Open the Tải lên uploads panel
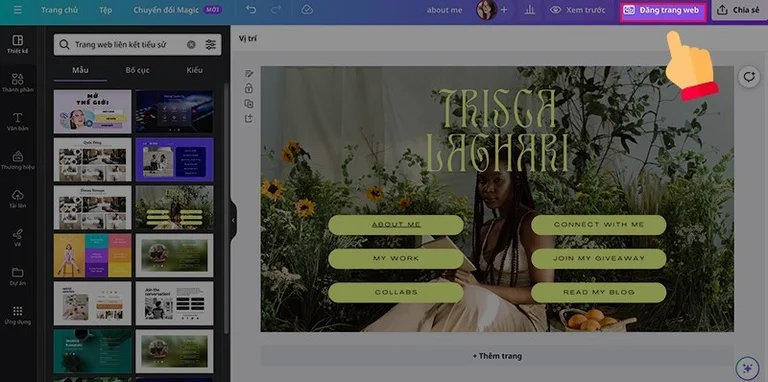 [18, 199]
